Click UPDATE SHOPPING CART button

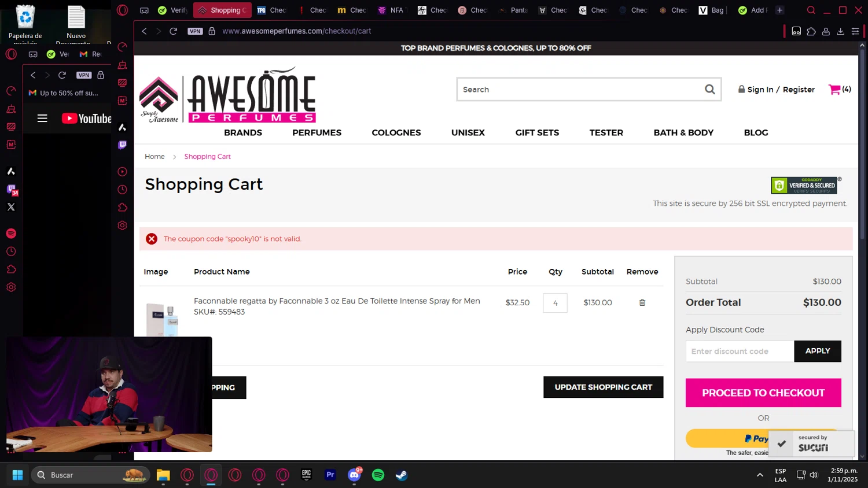tap(603, 387)
